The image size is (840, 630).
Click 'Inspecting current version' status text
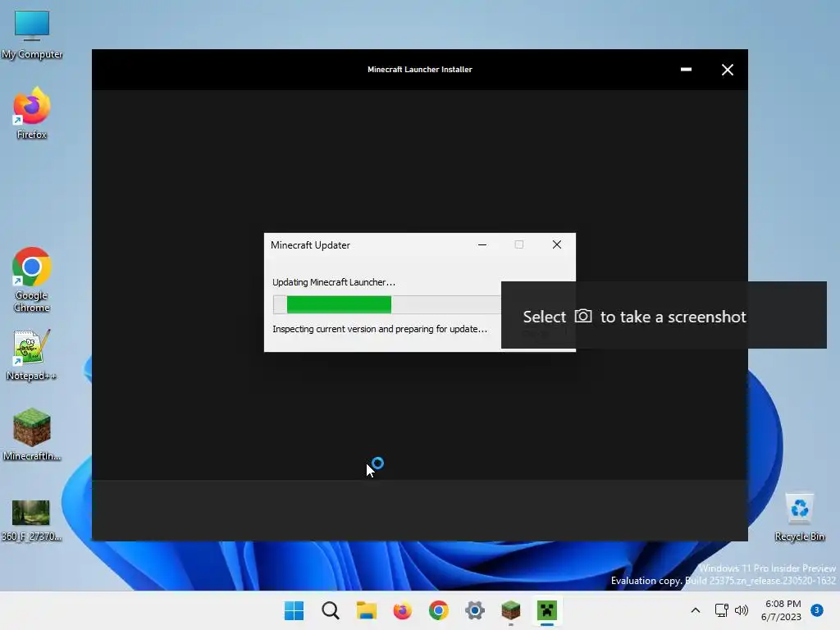380,329
